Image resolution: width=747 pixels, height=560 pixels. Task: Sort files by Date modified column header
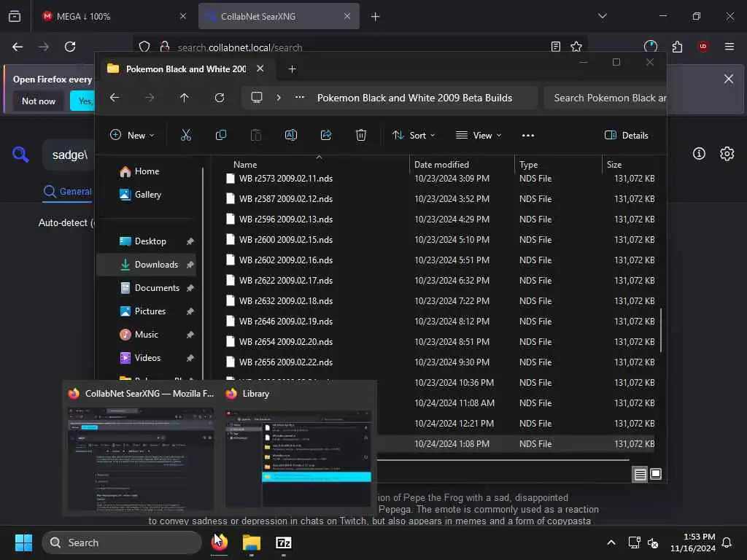click(441, 164)
